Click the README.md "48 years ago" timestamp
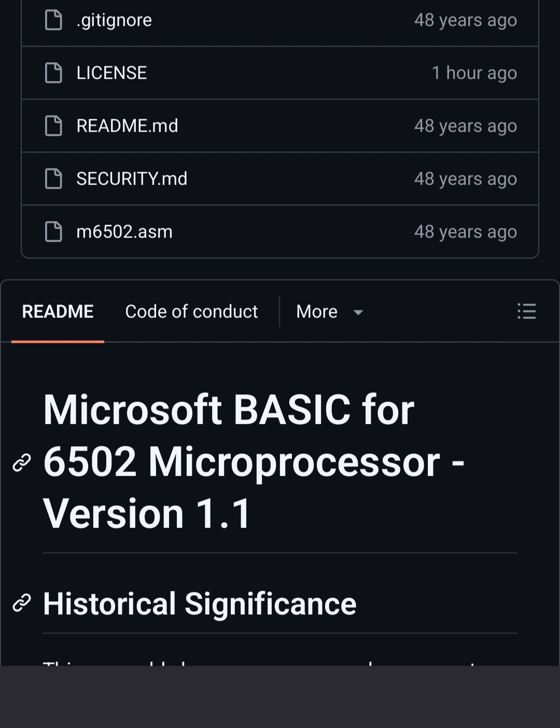560x728 pixels. pyautogui.click(x=465, y=126)
